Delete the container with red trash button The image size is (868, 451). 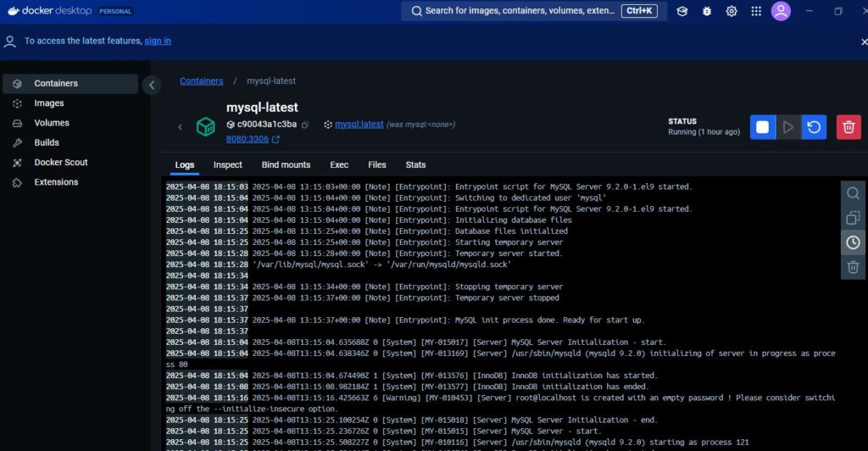(x=849, y=127)
